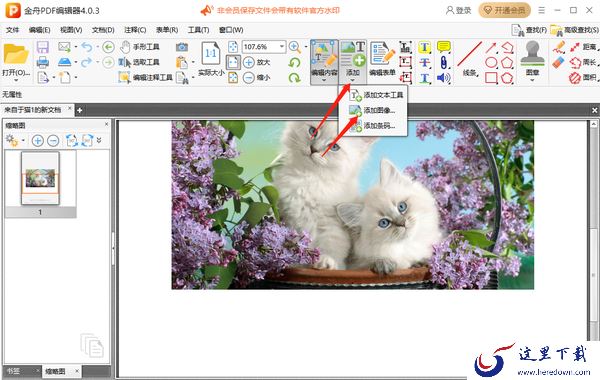Choose Add Text Tool (添加文本工具)
This screenshot has height=380, width=600.
[373, 95]
